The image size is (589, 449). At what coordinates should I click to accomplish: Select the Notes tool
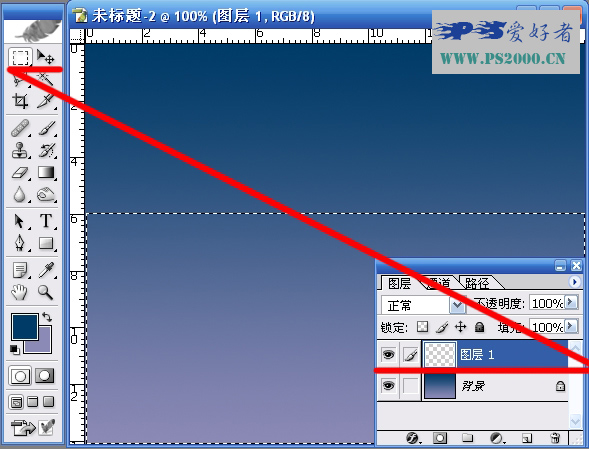click(20, 270)
